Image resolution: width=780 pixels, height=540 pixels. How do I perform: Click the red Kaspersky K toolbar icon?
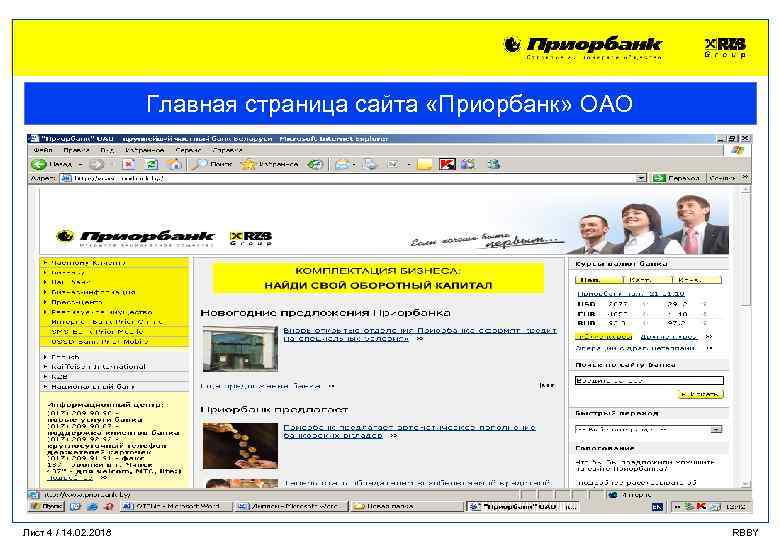[447, 164]
